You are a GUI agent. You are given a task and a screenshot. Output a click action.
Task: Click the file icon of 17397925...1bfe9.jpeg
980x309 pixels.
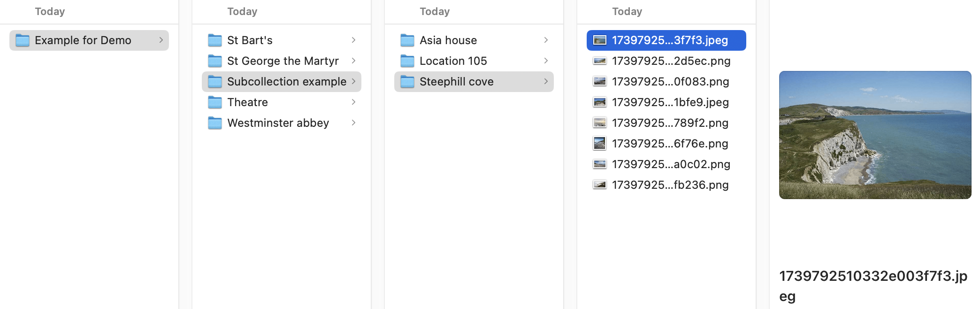(600, 102)
